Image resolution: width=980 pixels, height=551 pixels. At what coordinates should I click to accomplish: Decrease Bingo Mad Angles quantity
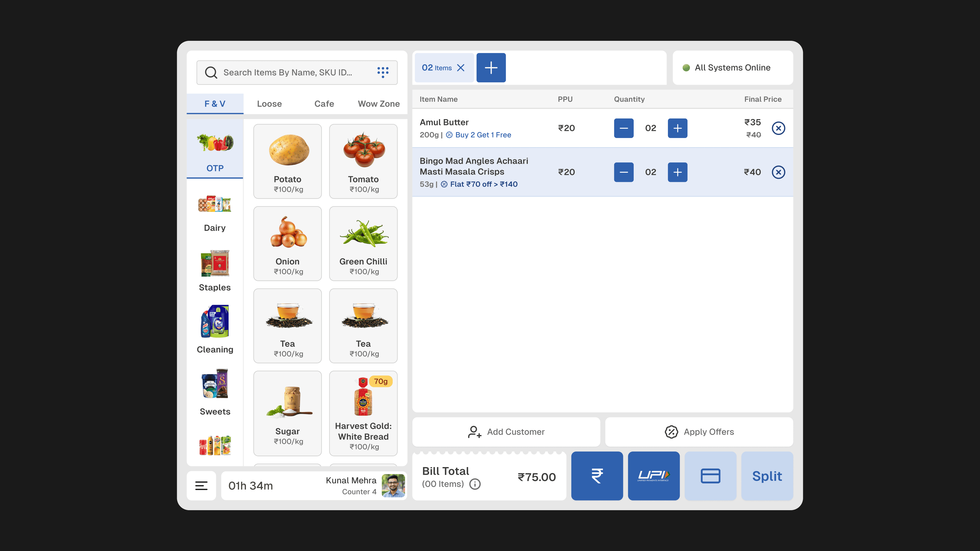(x=623, y=172)
